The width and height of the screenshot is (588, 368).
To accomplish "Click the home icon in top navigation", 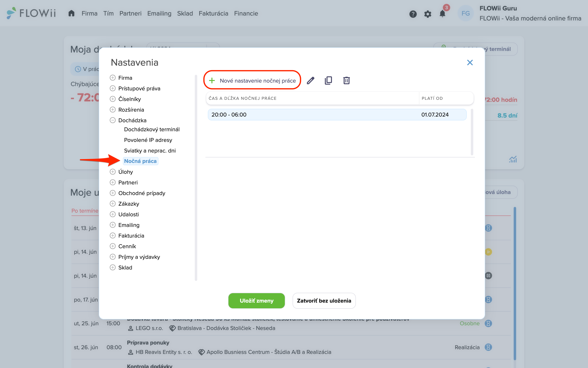I will [71, 13].
